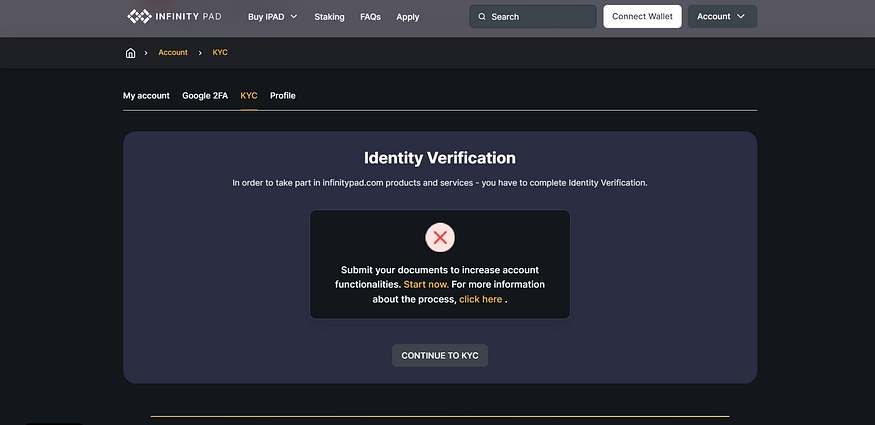Click the home icon in the breadcrumb
The width and height of the screenshot is (875, 425).
pos(130,52)
